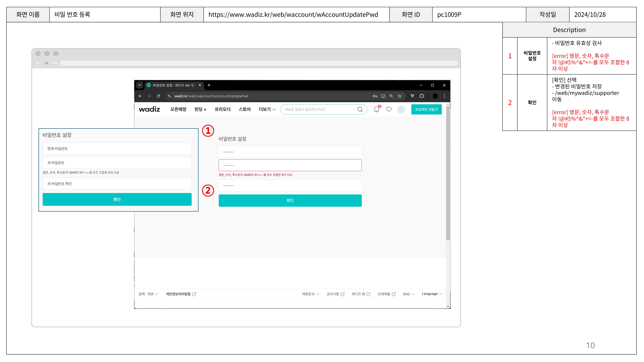Image resolution: width=644 pixels, height=362 pixels.
Task: Open the 오픈예정 menu item
Action: [x=178, y=109]
